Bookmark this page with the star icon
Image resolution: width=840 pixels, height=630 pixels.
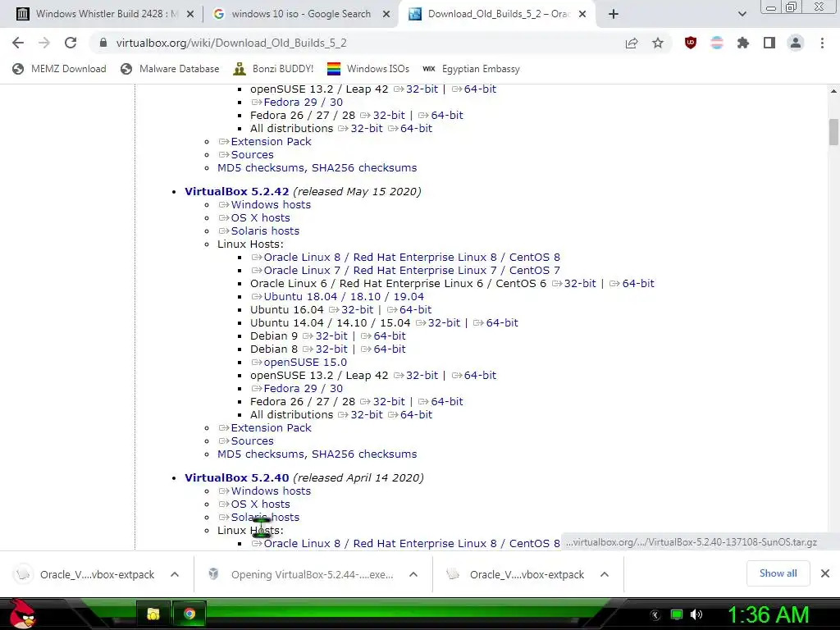pyautogui.click(x=658, y=43)
